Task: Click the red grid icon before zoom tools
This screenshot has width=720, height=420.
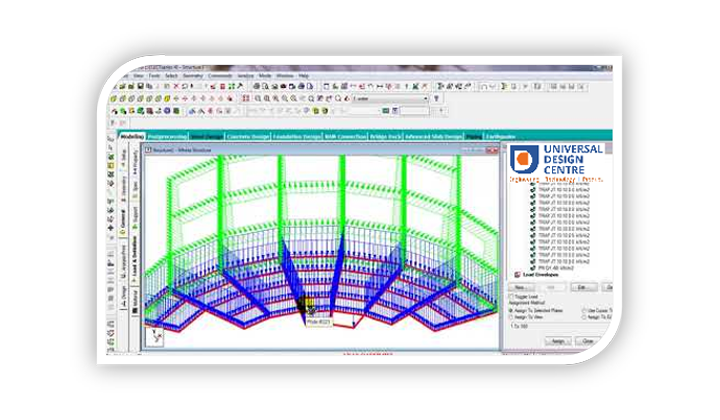Action: (x=246, y=99)
